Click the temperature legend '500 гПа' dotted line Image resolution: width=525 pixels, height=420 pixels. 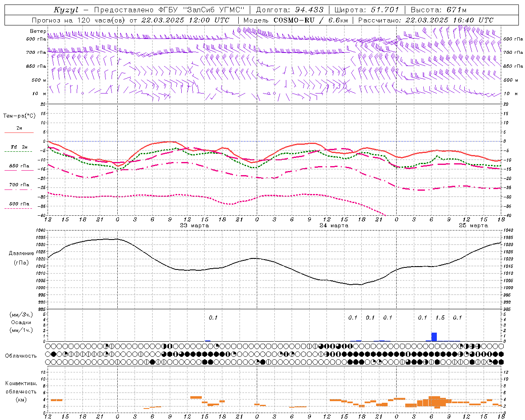(x=18, y=208)
